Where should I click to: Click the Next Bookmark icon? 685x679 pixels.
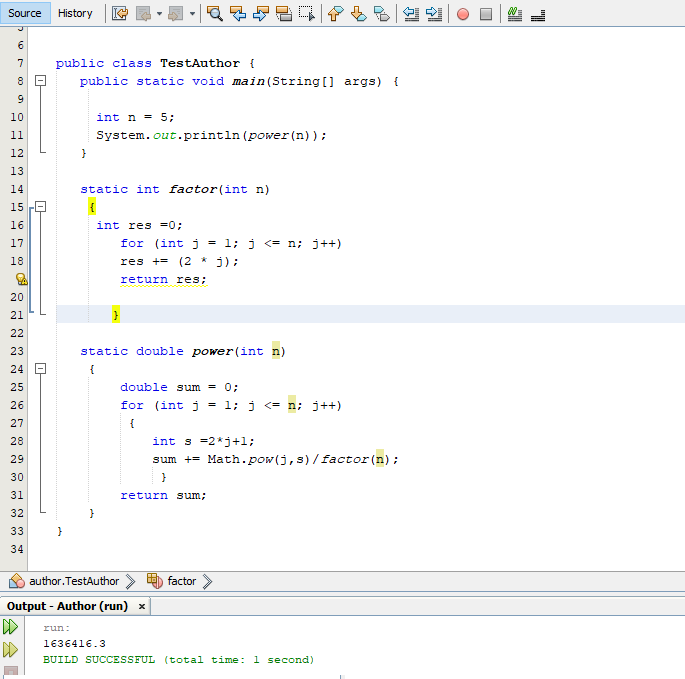click(359, 14)
